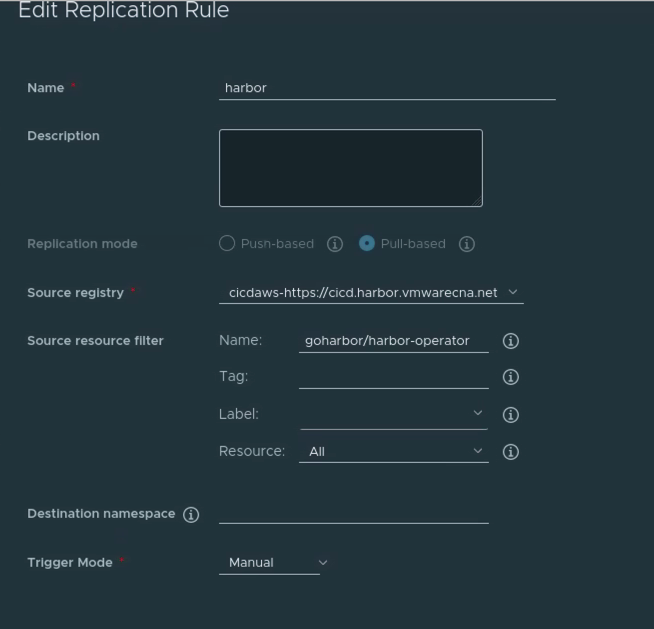Focus the rule Name field containing harbor
Viewport: 654px width, 629px height.
387,88
